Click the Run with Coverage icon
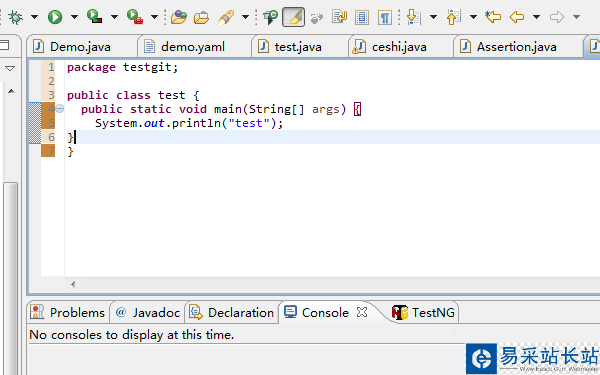 point(95,16)
